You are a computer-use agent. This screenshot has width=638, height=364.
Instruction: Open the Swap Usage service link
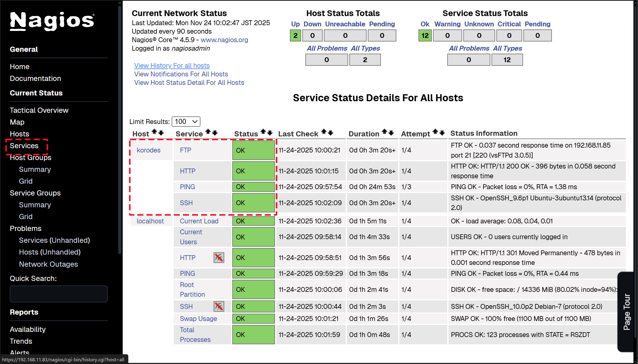click(198, 319)
